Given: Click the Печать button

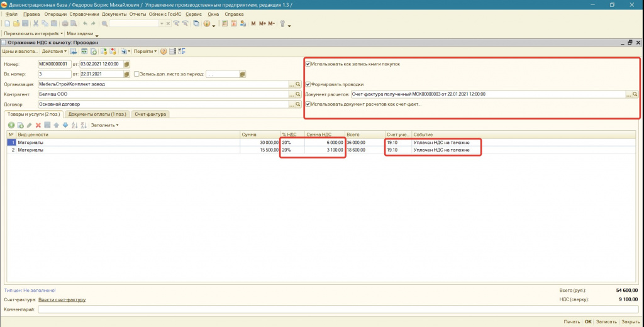Looking at the screenshot, I should 572,322.
